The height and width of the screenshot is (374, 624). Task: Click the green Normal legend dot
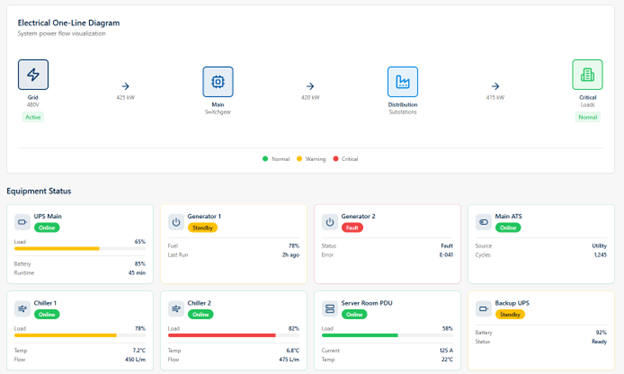(265, 159)
